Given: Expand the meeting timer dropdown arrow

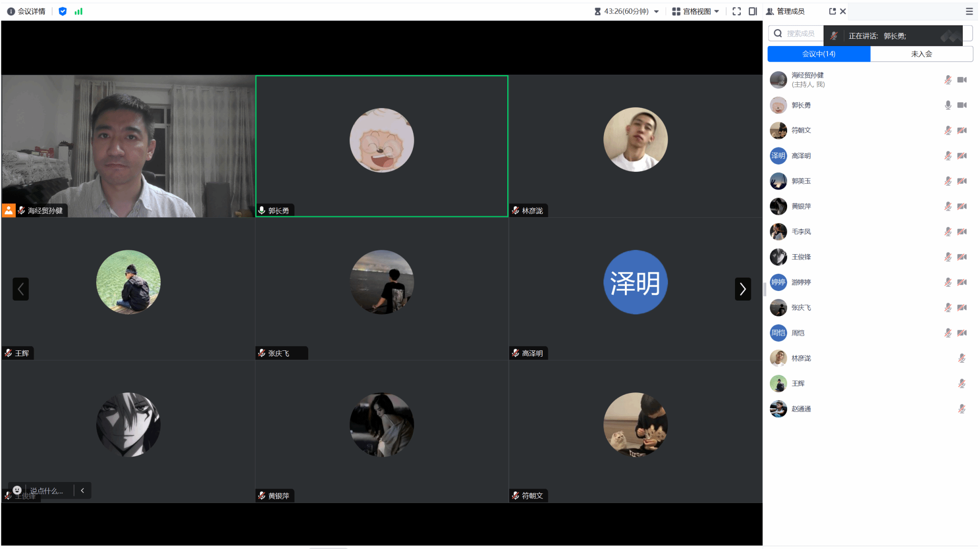Looking at the screenshot, I should pos(657,11).
